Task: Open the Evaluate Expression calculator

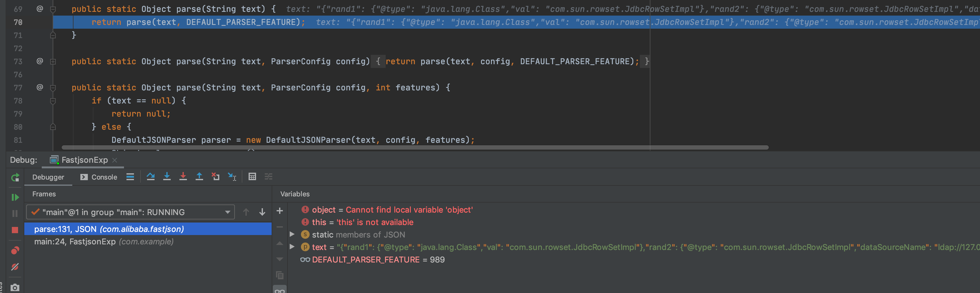Action: pos(252,176)
